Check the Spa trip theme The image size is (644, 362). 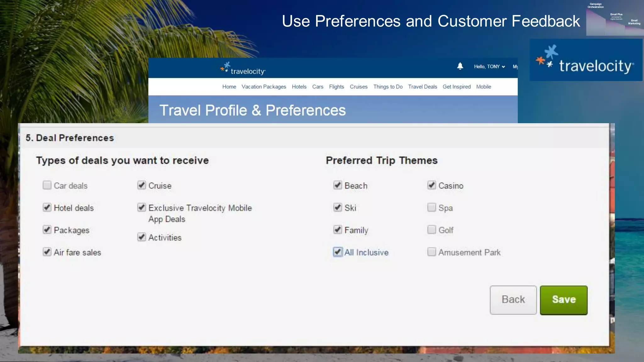point(432,207)
